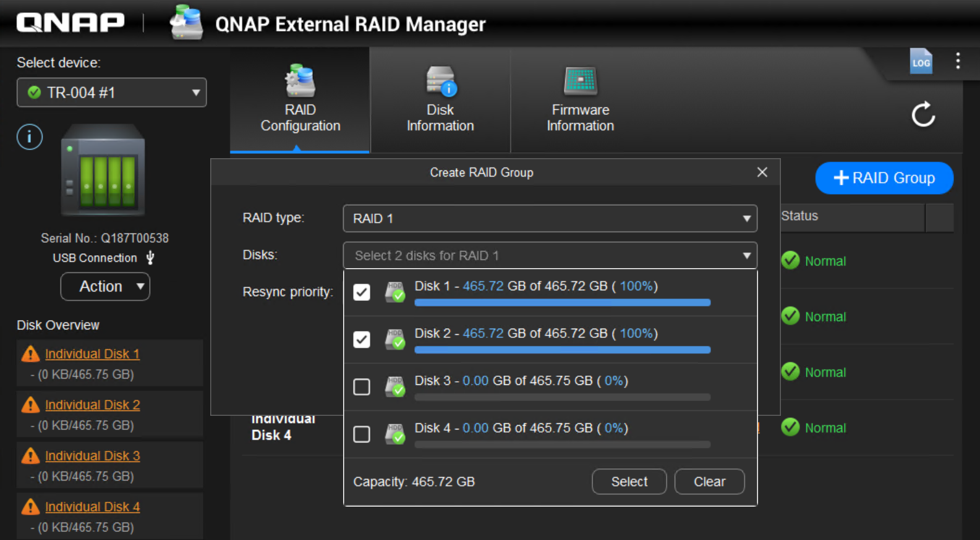Click the warning icon beside Individual Disk 1
The width and height of the screenshot is (980, 540).
point(30,354)
